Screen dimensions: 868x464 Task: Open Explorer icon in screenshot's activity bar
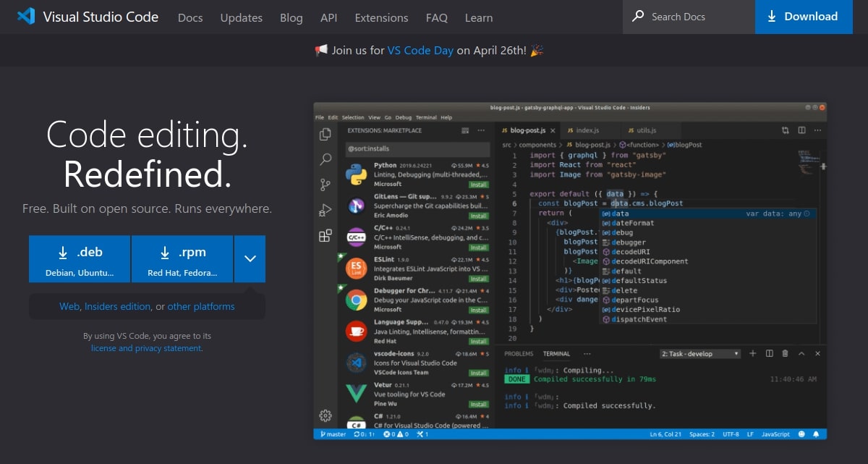point(325,134)
